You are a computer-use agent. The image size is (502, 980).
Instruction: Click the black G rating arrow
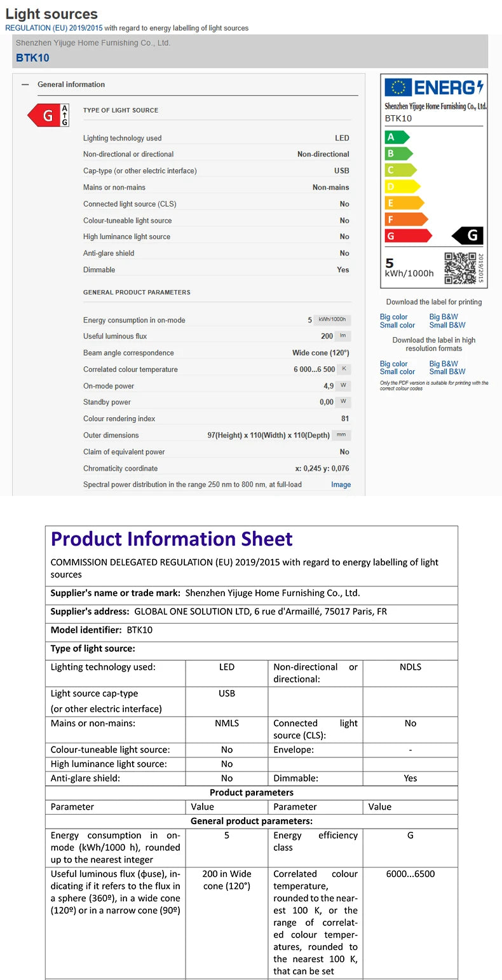[468, 236]
